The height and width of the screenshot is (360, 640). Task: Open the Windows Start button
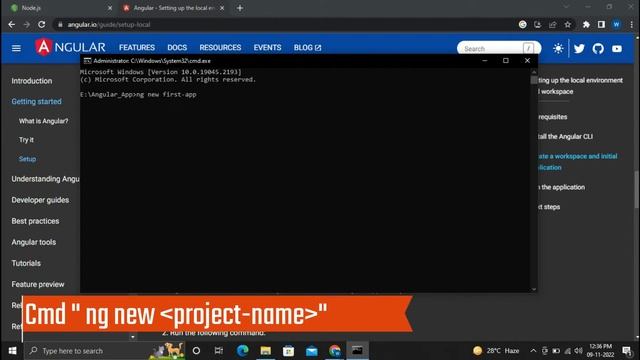[x=12, y=351]
